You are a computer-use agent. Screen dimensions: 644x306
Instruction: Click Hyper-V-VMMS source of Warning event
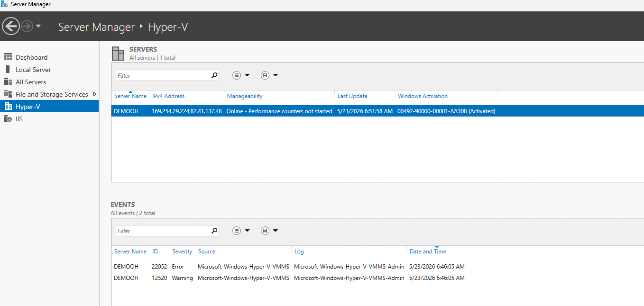pyautogui.click(x=243, y=278)
